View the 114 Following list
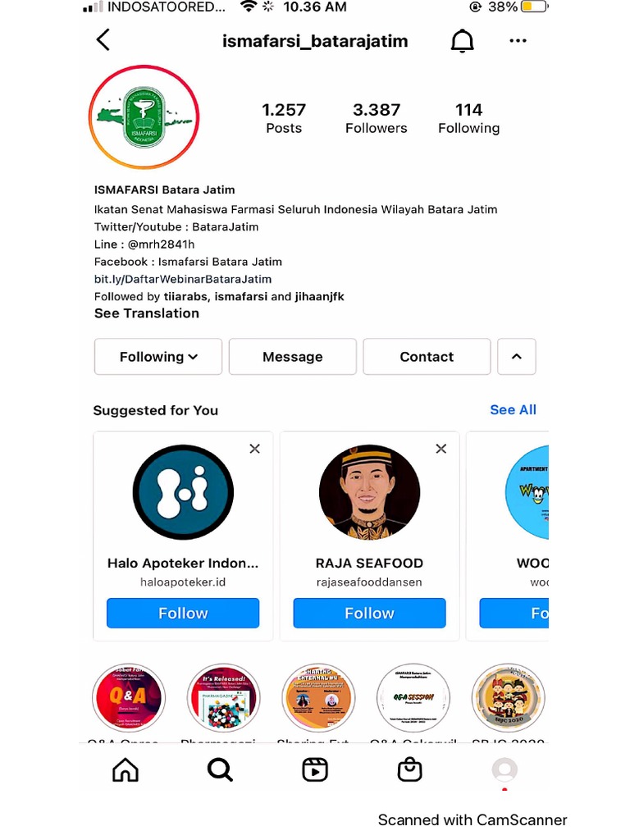The width and height of the screenshot is (630, 840). pyautogui.click(x=468, y=118)
